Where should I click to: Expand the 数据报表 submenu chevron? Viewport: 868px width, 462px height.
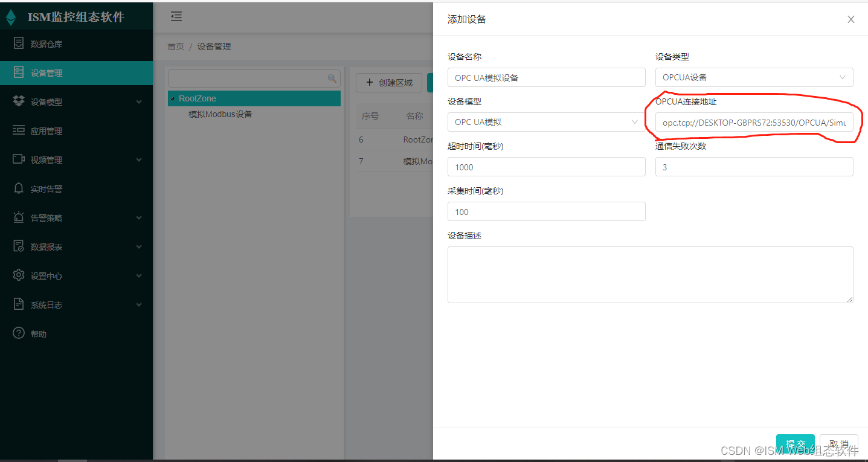click(x=139, y=247)
